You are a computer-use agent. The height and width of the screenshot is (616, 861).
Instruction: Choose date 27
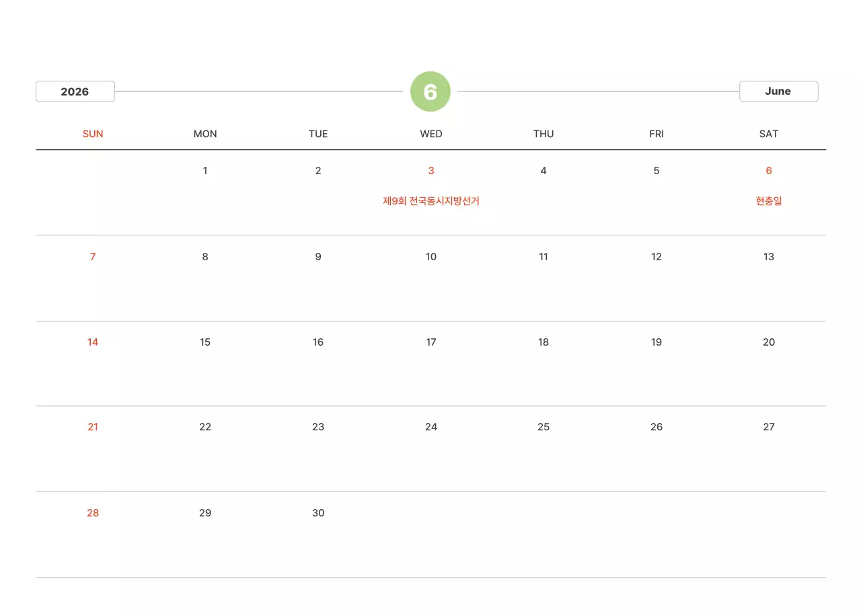point(769,427)
